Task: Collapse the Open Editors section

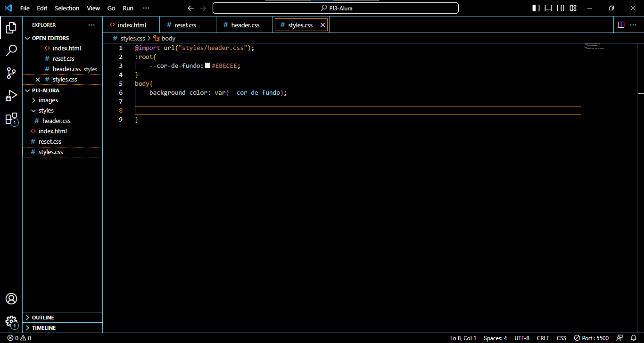Action: (62, 38)
